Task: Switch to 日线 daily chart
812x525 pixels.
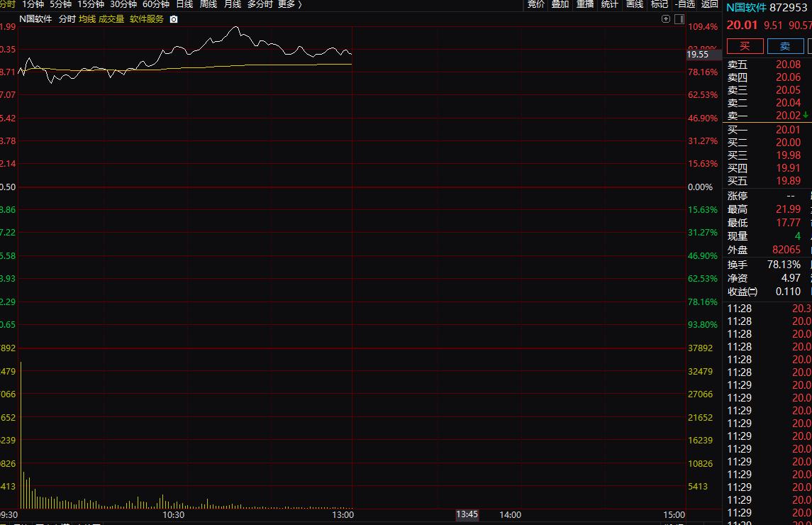Action: coord(184,4)
